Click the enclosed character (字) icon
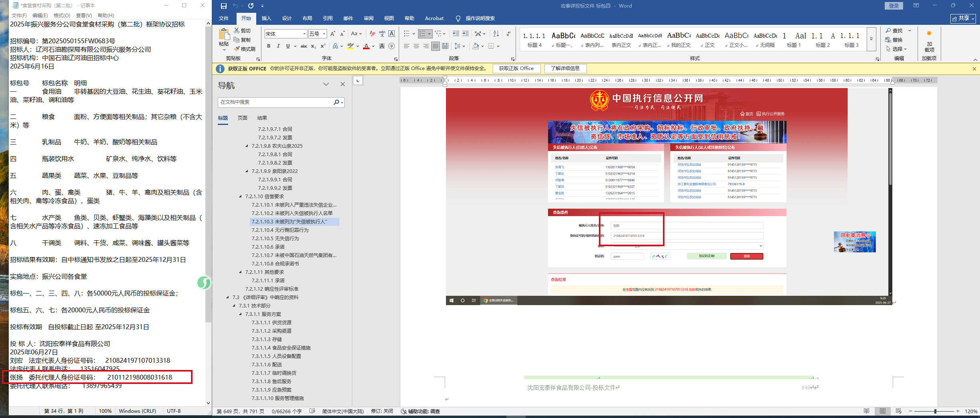980x418 pixels. [x=392, y=46]
